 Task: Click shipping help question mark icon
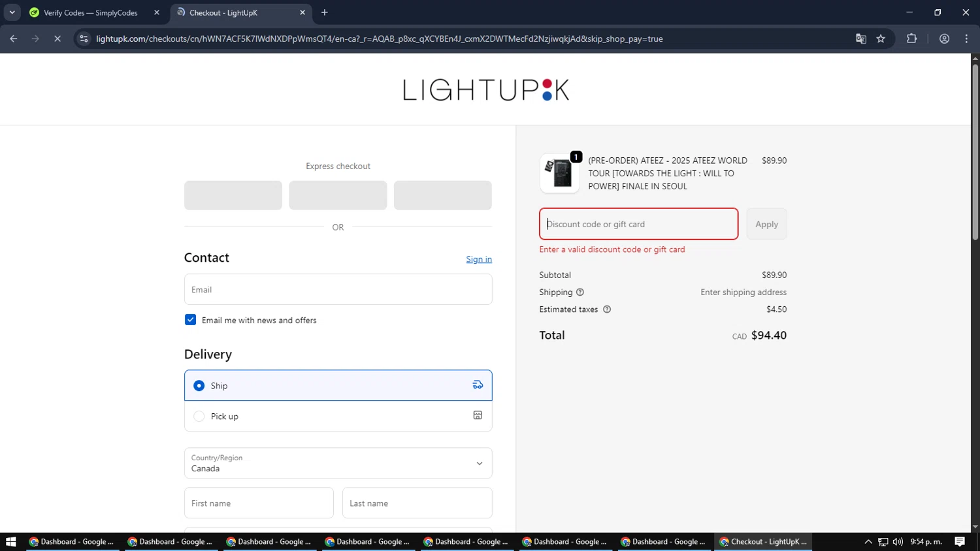click(580, 292)
